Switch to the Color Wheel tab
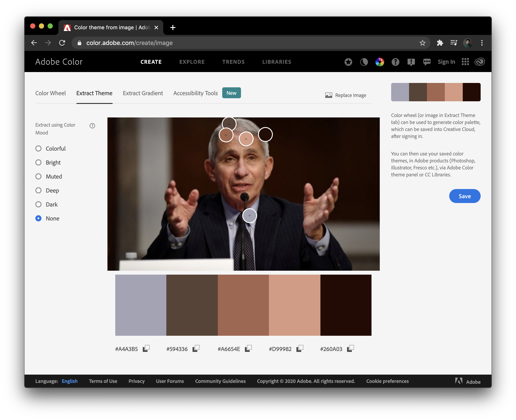Image resolution: width=516 pixels, height=420 pixels. [51, 93]
